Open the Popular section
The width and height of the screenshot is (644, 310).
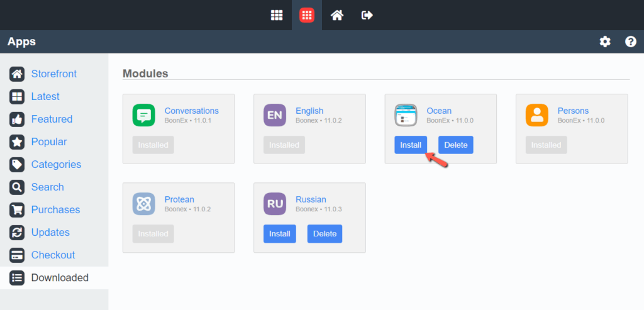[49, 141]
